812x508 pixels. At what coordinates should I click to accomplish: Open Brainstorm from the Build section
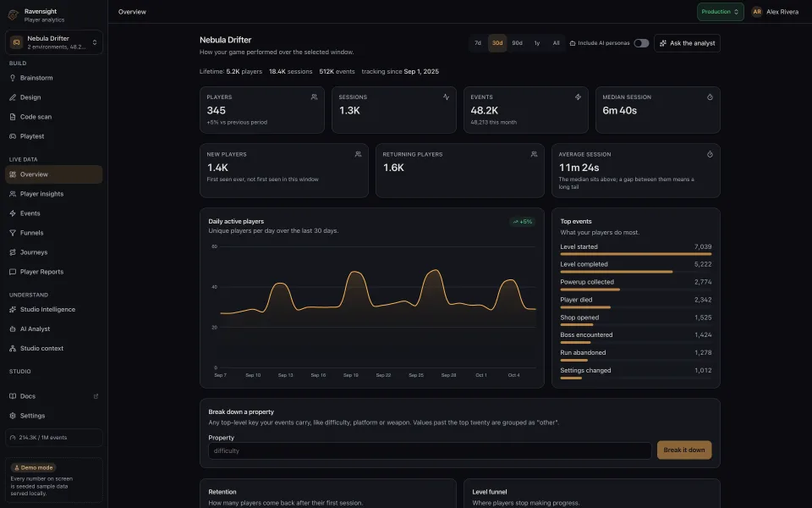pos(54,78)
